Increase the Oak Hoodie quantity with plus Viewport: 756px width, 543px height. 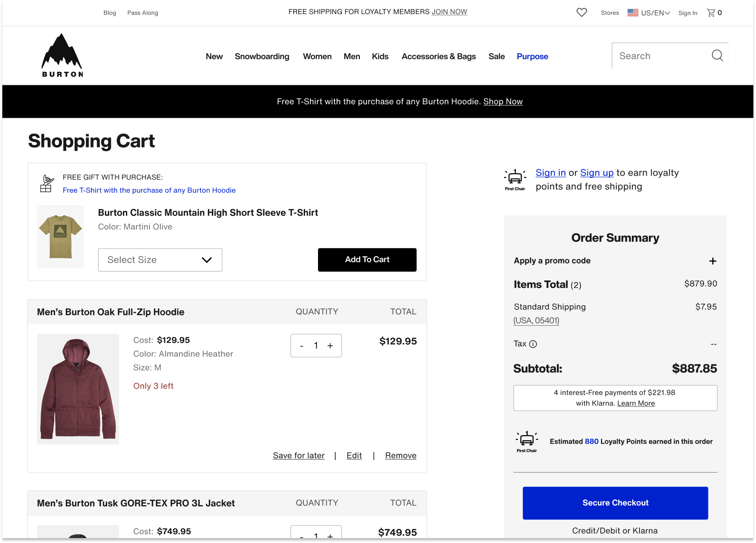click(330, 346)
